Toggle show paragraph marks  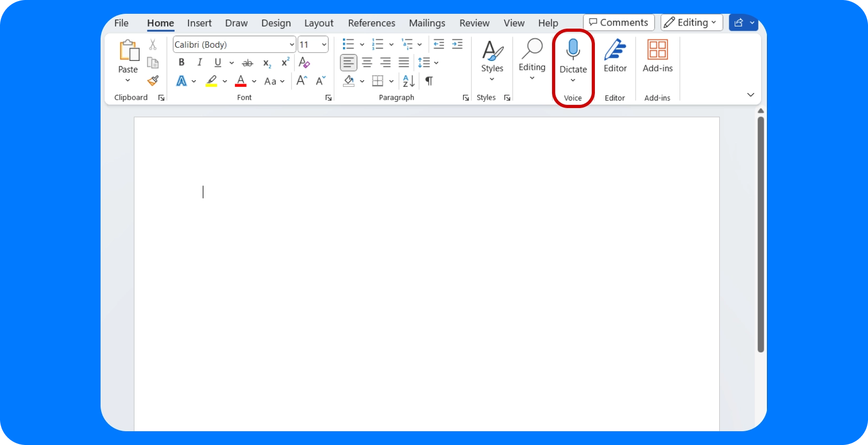pos(429,81)
